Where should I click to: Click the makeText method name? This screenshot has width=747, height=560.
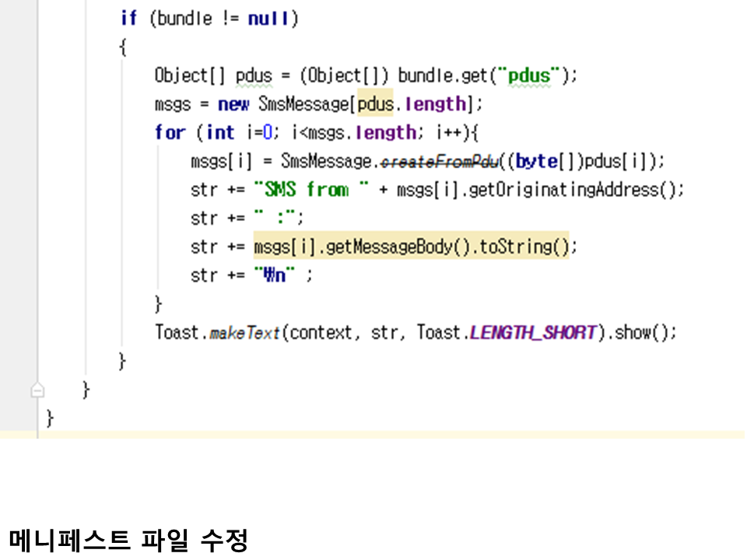[244, 333]
